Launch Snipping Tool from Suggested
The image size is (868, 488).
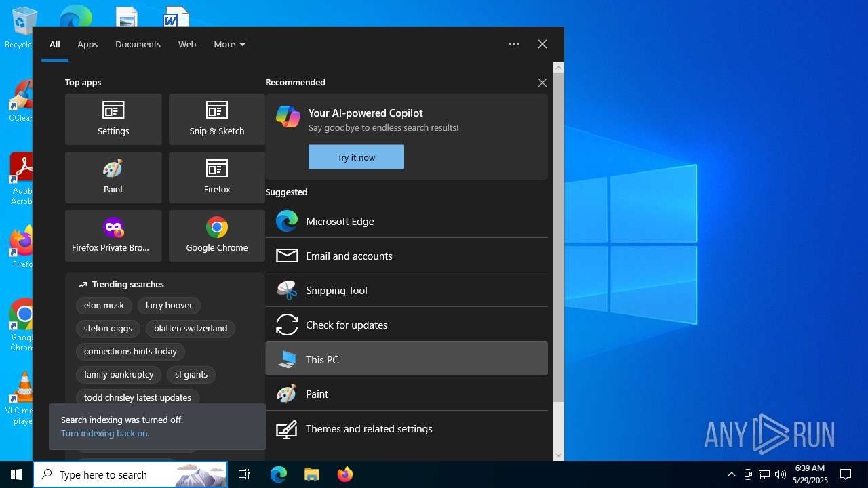[406, 290]
